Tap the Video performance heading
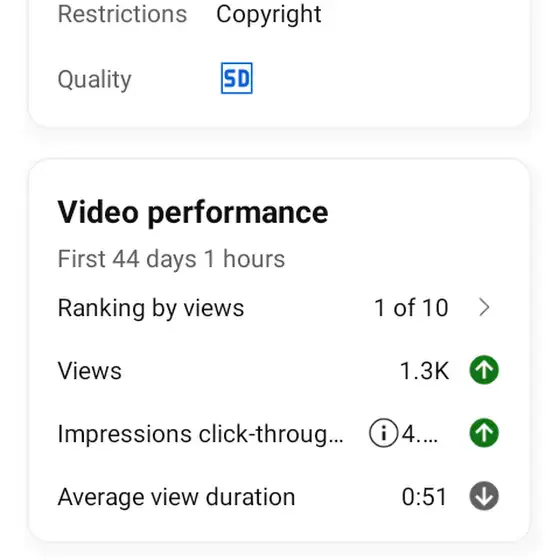560x560 pixels. click(193, 212)
